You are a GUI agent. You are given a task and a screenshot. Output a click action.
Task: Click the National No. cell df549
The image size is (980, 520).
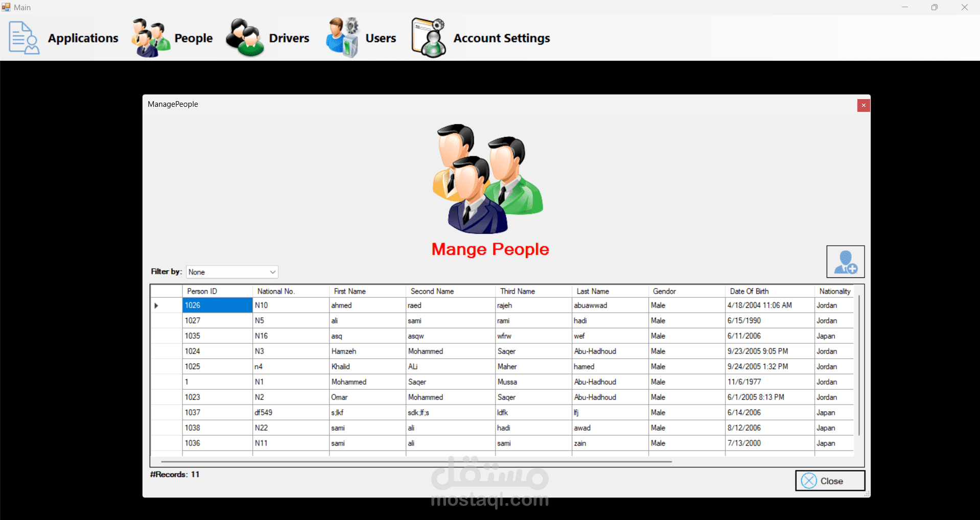click(x=291, y=413)
